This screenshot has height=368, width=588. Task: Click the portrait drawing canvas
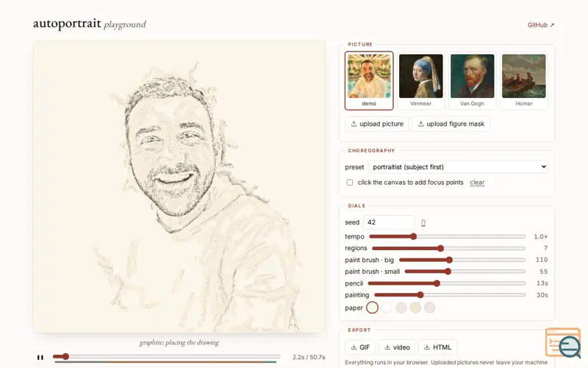point(179,187)
